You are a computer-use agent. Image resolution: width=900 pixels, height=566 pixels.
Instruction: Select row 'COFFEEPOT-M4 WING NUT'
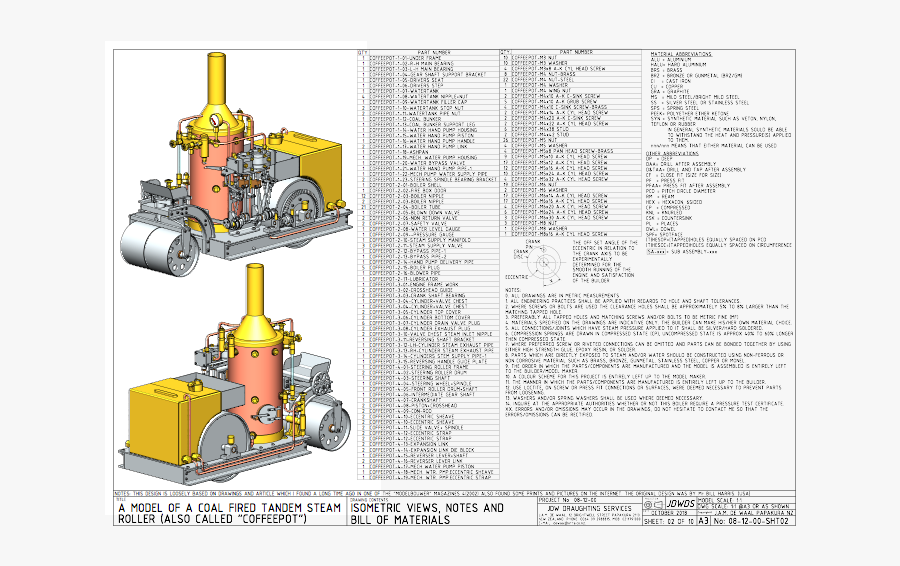click(x=571, y=90)
